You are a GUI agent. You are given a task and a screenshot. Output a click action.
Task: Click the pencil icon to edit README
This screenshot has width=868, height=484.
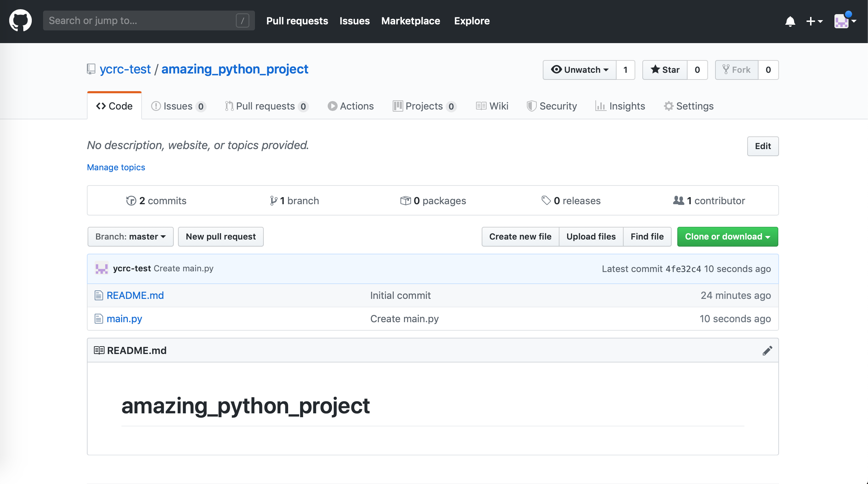click(x=767, y=350)
